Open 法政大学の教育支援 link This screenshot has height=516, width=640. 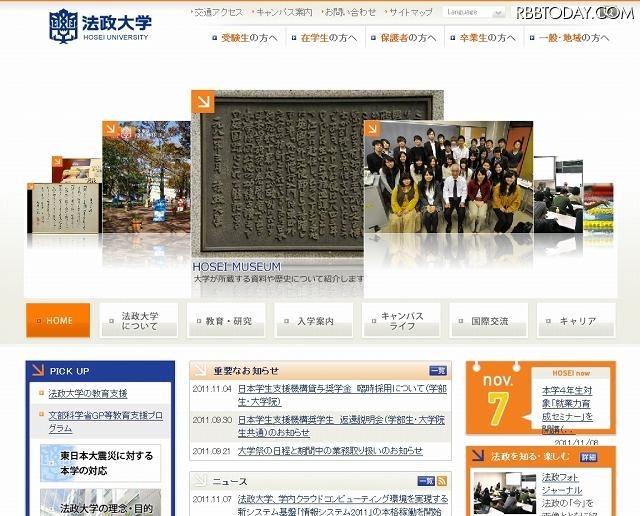click(88, 394)
